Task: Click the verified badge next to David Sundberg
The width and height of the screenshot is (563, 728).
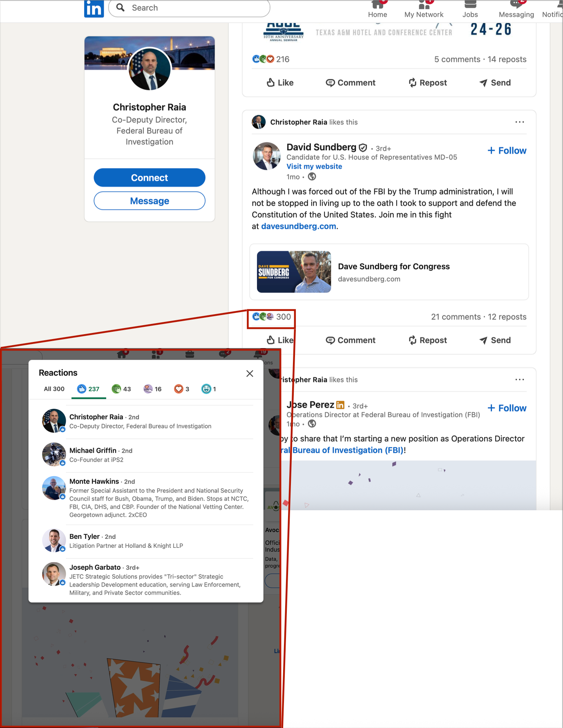Action: point(363,148)
